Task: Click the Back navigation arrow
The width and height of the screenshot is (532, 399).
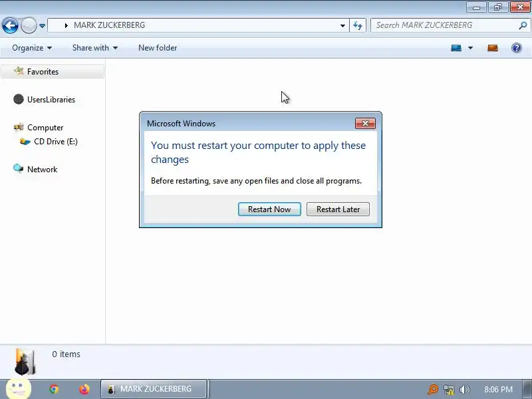Action: click(x=10, y=25)
